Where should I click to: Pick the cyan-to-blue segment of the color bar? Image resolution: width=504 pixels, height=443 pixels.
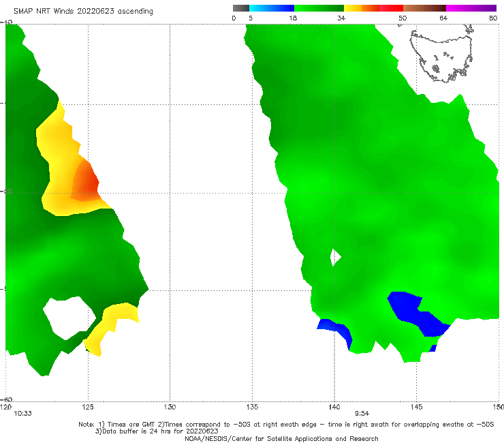point(272,8)
